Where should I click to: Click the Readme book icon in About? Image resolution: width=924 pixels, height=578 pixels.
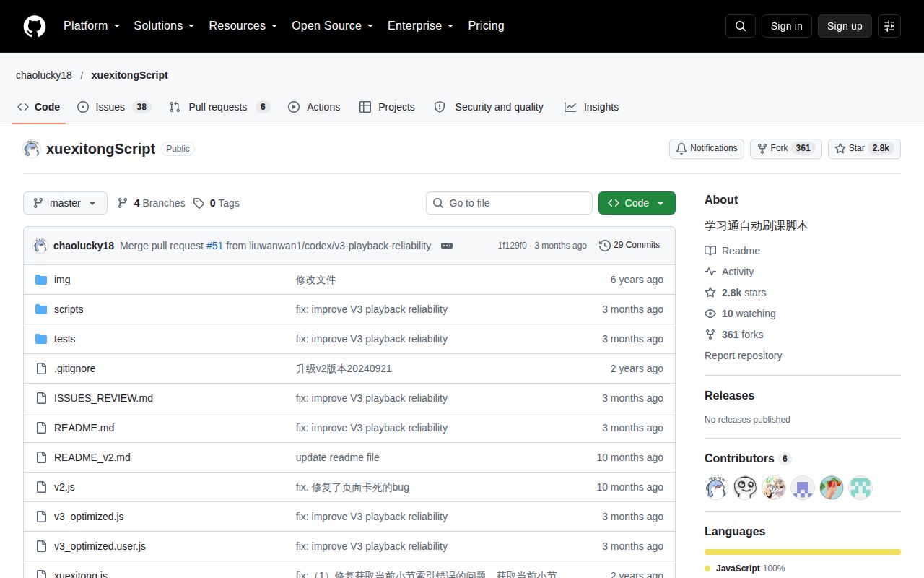(x=710, y=251)
